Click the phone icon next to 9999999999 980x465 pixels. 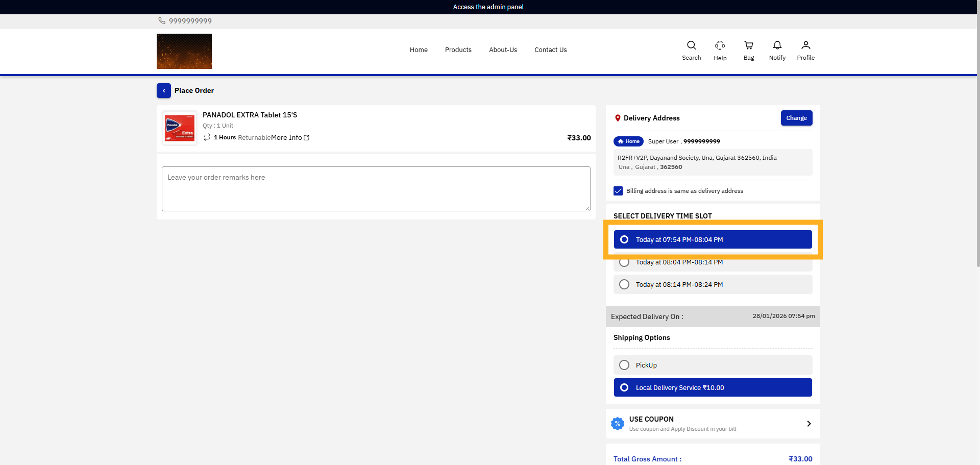161,21
